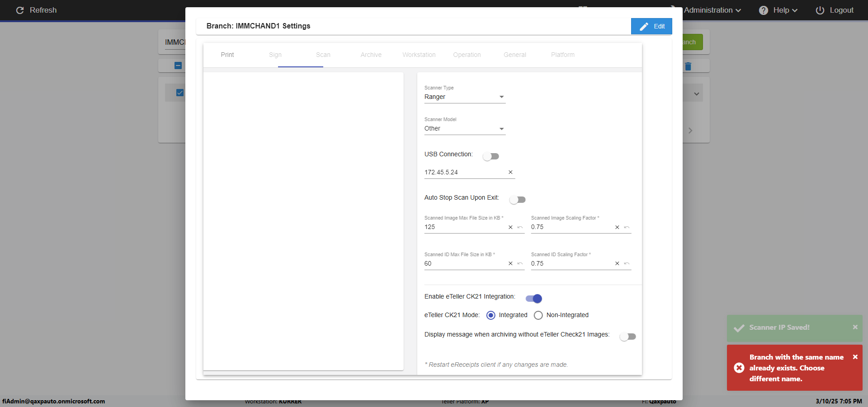868x407 pixels.
Task: Switch to the Print tab
Action: click(x=227, y=55)
